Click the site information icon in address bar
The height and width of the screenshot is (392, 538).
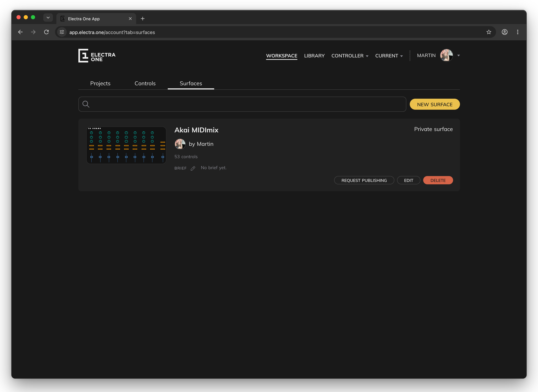(62, 32)
